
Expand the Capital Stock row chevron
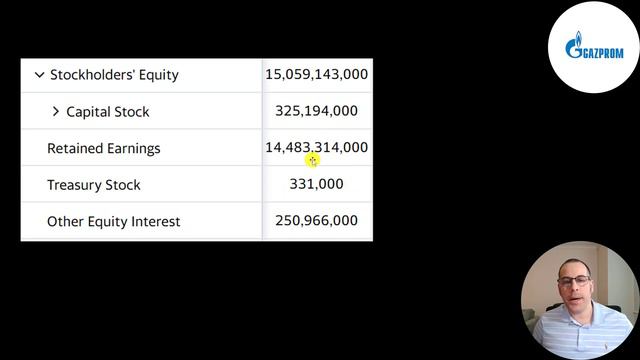click(56, 111)
